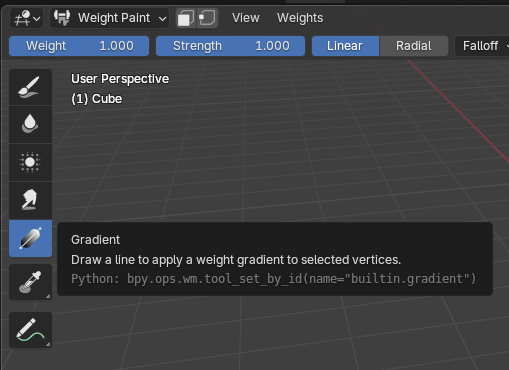Select the Blur brush tool

(x=30, y=125)
